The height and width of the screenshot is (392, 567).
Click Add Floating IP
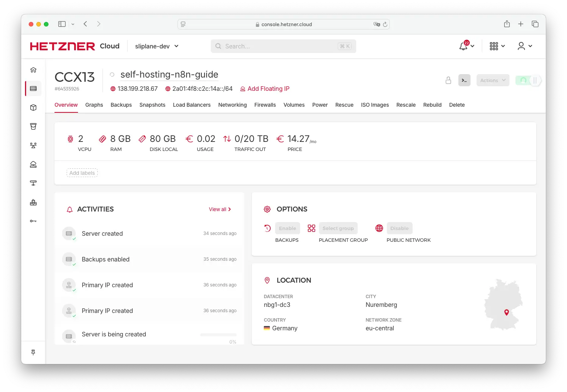pos(268,89)
